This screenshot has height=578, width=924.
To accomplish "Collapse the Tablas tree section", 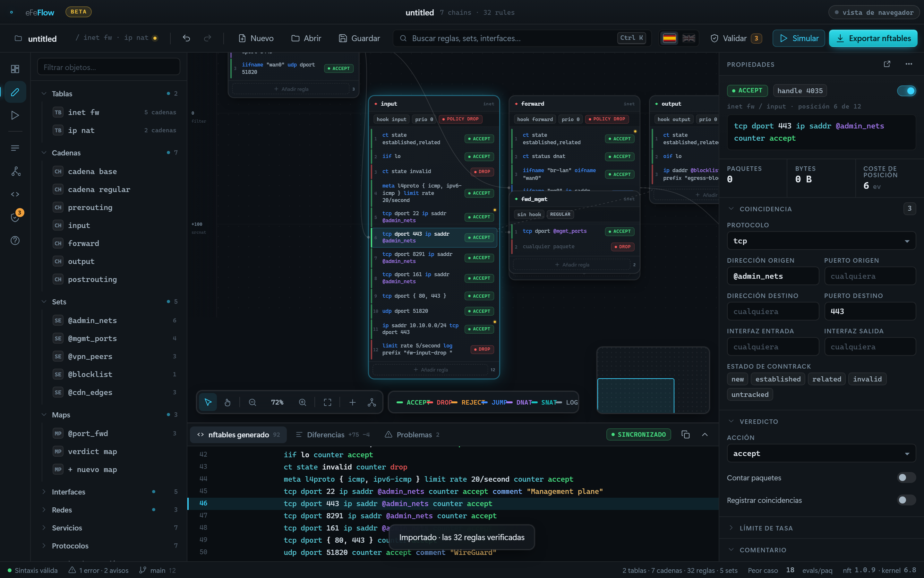I will (x=44, y=94).
